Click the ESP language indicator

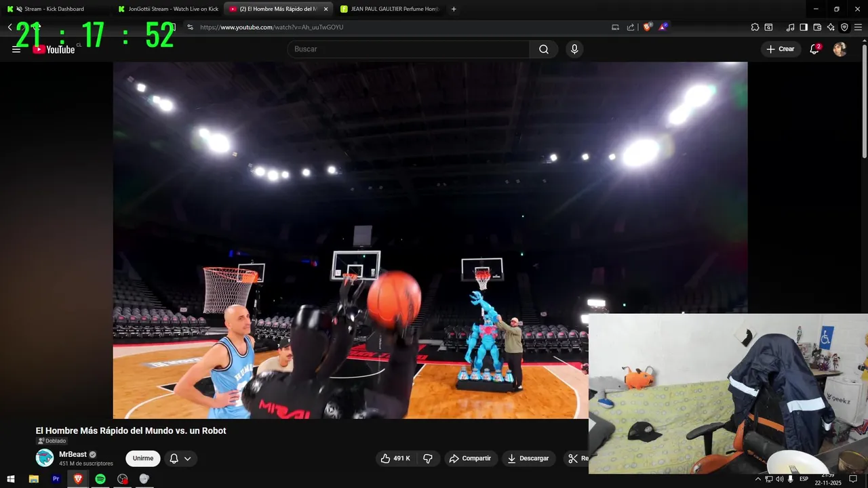click(x=804, y=479)
